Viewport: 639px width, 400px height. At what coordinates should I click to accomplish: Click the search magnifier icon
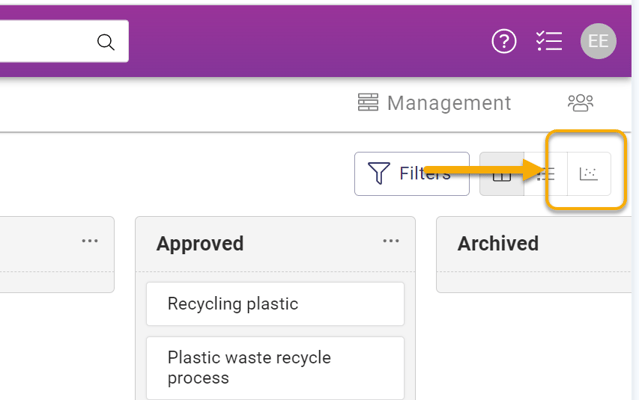point(106,42)
